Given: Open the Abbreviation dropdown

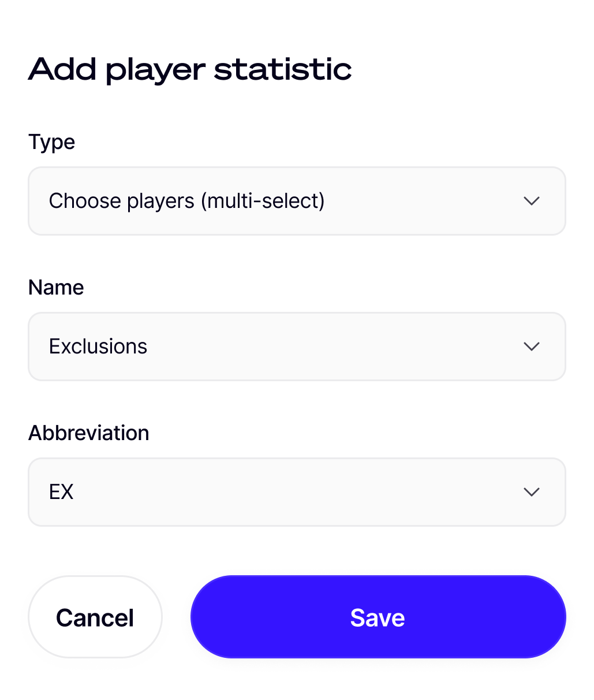Looking at the screenshot, I should point(297,492).
